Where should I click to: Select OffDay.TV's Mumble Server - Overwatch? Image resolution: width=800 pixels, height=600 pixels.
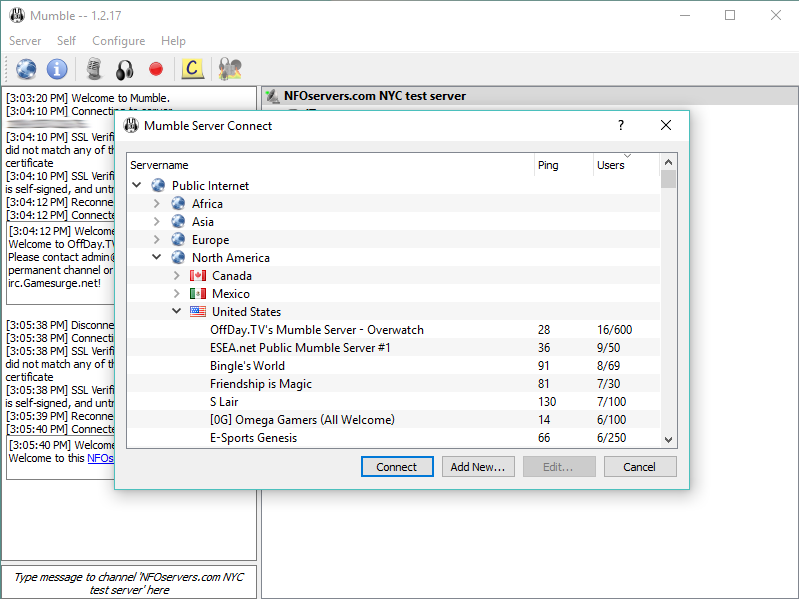[317, 330]
